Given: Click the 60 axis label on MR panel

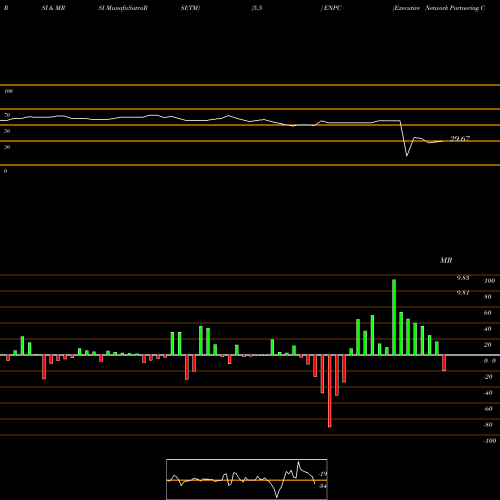Looking at the screenshot, I should tap(488, 313).
